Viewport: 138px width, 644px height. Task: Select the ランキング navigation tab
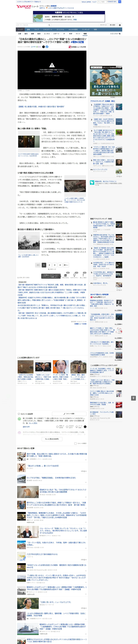coord(86,30)
